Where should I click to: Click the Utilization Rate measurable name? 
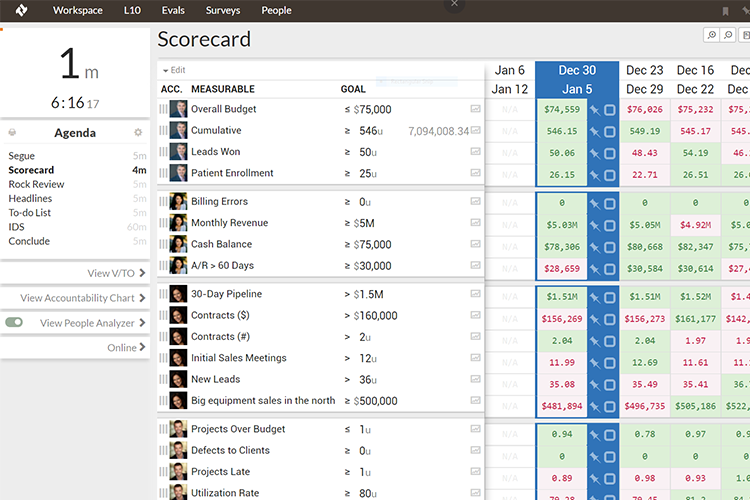pyautogui.click(x=225, y=493)
